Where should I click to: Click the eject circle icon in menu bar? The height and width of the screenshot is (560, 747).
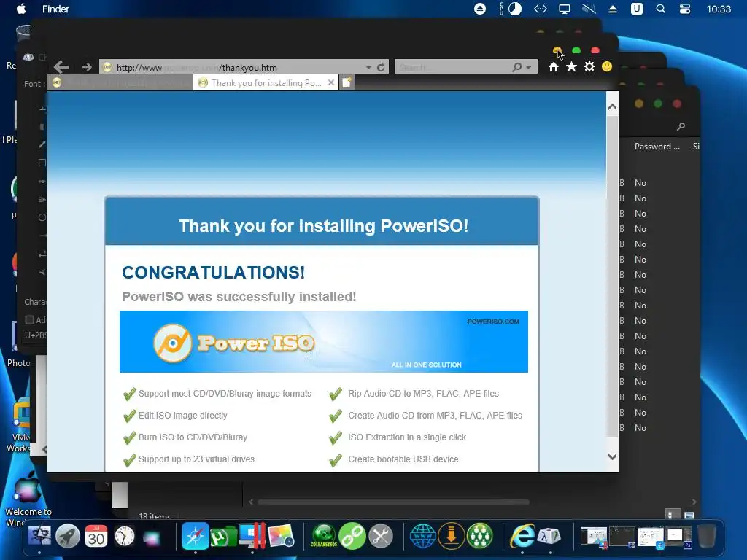[480, 9]
